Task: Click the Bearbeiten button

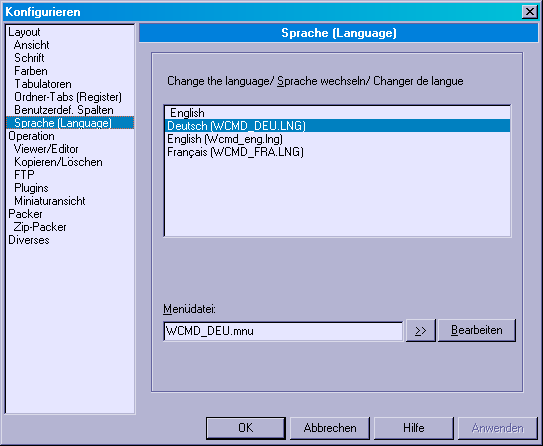Action: 477,330
